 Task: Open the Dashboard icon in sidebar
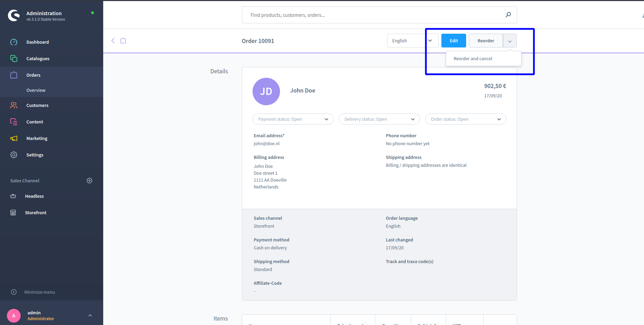[x=14, y=42]
